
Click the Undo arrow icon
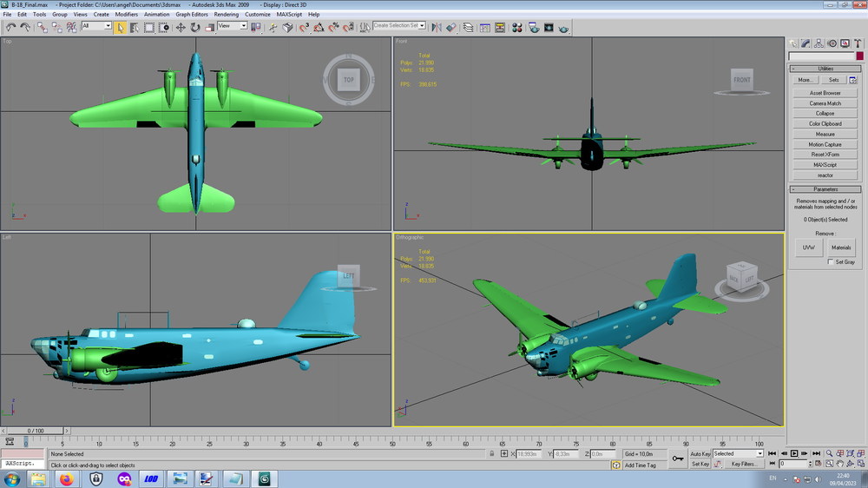tap(11, 27)
